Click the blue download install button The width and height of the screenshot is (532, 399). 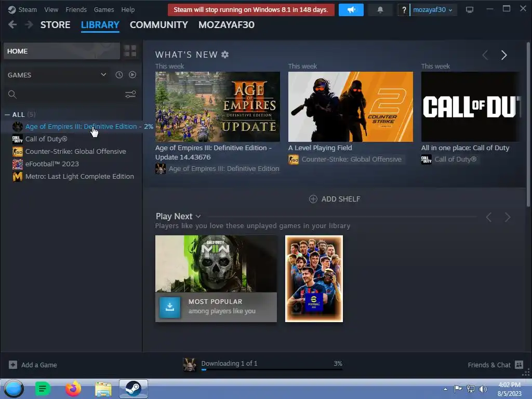click(x=170, y=307)
